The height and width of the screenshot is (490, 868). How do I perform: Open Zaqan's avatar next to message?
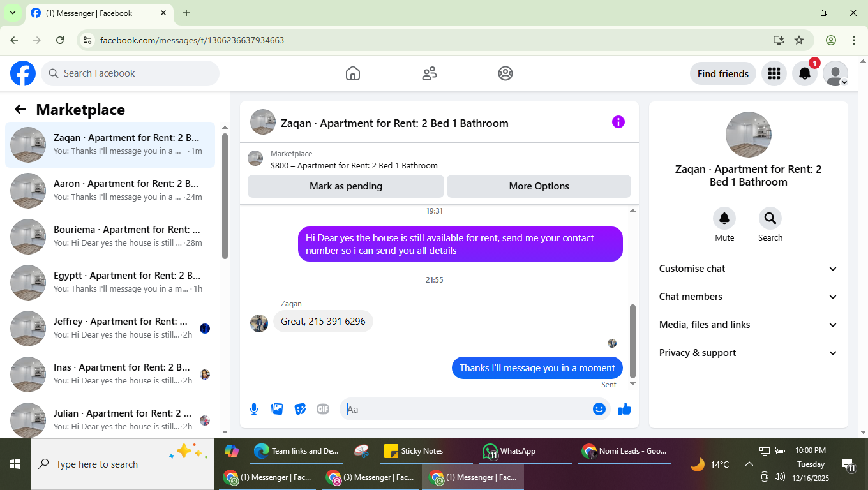(x=259, y=323)
